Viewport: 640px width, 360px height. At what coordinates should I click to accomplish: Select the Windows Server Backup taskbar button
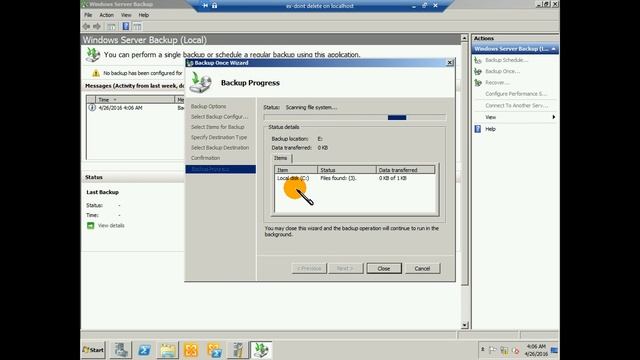click(x=261, y=350)
